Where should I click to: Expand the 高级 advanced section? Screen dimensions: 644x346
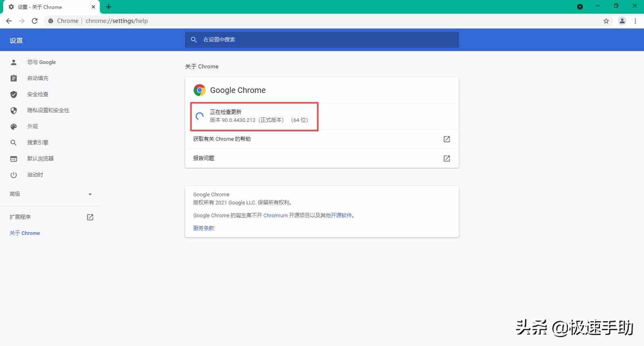pos(50,194)
